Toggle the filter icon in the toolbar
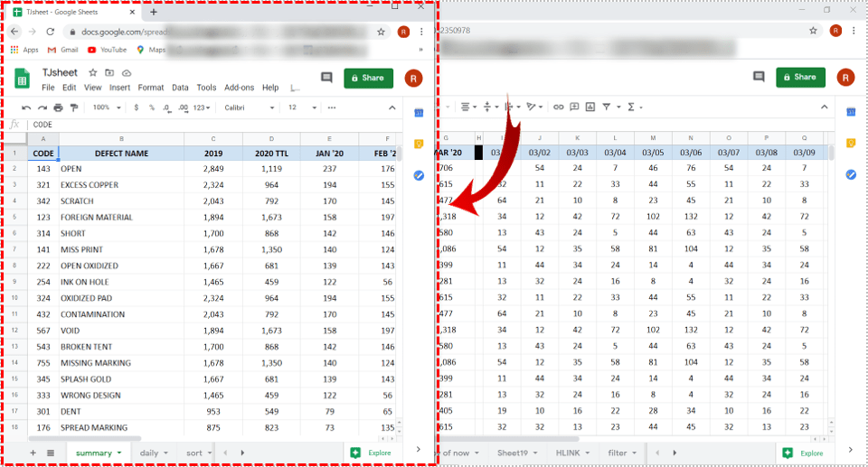Image resolution: width=868 pixels, height=467 pixels. tap(607, 107)
